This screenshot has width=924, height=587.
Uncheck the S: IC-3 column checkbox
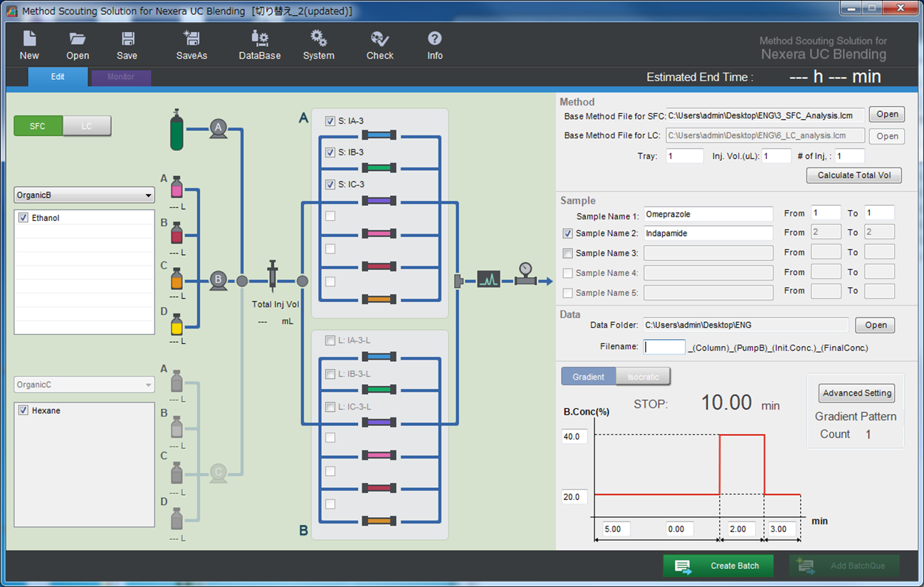pyautogui.click(x=330, y=185)
